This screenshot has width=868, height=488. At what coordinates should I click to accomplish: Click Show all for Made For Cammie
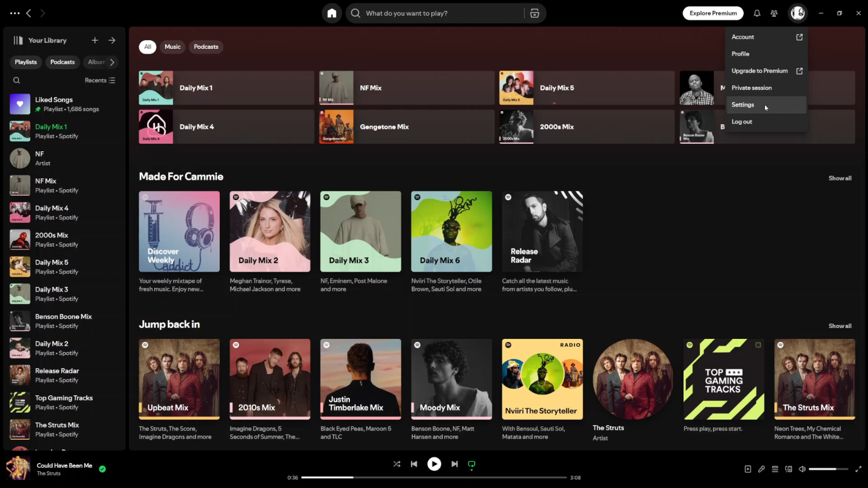point(839,178)
